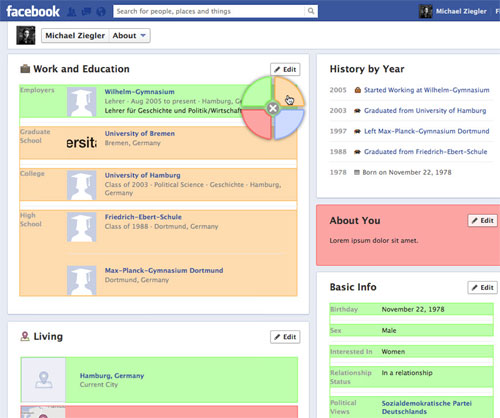
Task: Edit the About You section
Action: coord(482,221)
